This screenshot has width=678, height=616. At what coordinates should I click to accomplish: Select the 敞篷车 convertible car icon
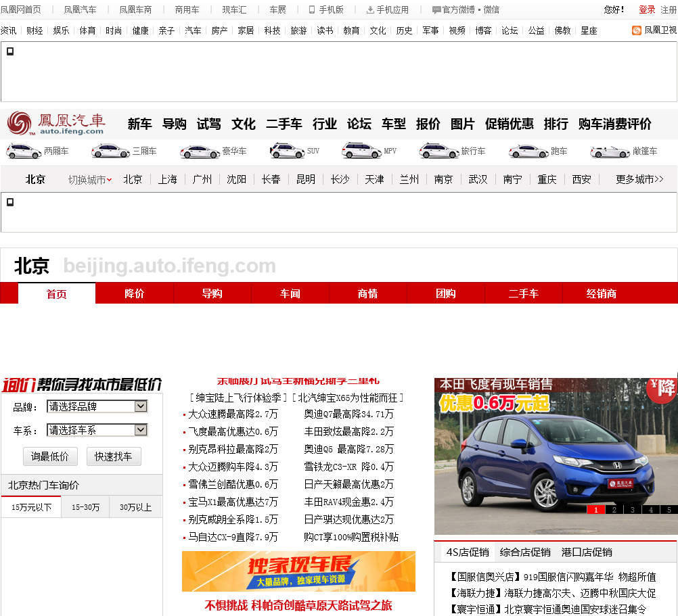coord(610,151)
